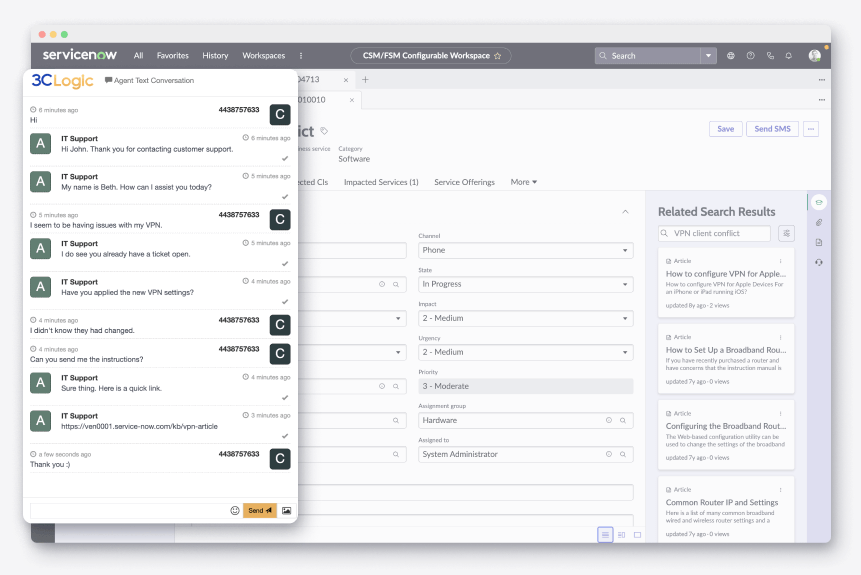Open the History menu
The width and height of the screenshot is (861, 575).
215,55
